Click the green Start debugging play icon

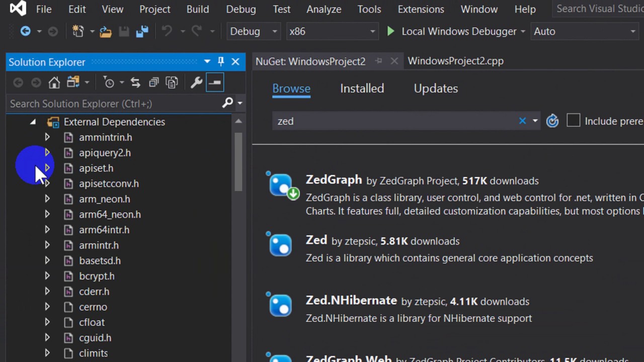pos(390,31)
